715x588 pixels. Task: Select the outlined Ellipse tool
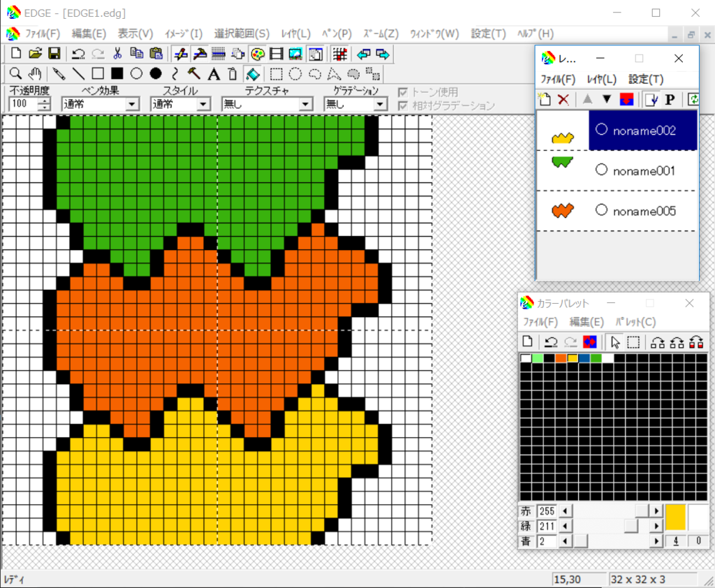coord(136,73)
